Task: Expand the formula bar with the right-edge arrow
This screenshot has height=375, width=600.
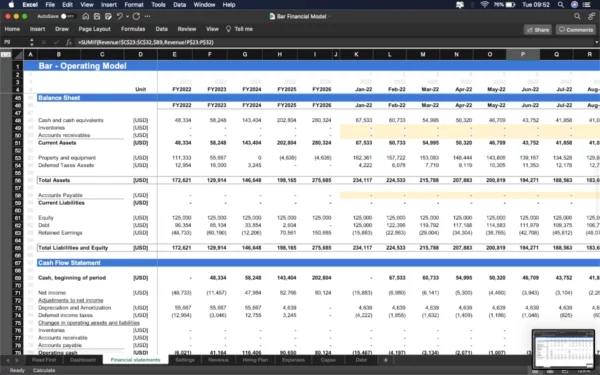Action: coord(596,42)
